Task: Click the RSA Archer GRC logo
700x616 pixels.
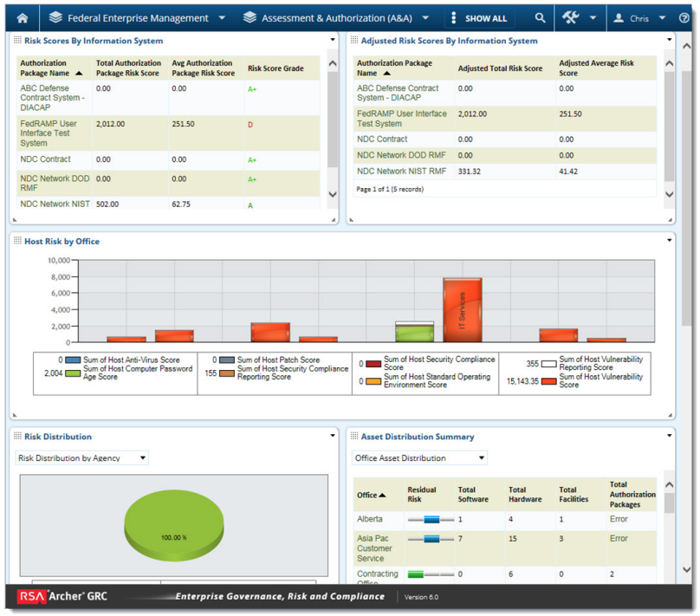Action: coord(62,596)
